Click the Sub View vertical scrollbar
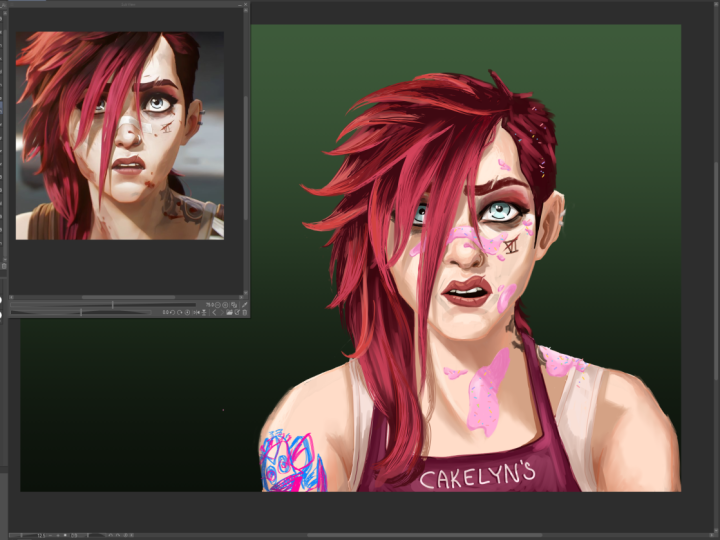 tap(246, 158)
